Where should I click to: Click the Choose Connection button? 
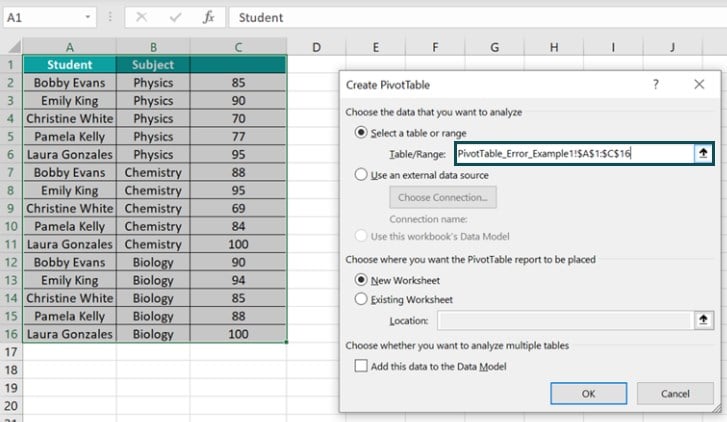[x=443, y=197]
